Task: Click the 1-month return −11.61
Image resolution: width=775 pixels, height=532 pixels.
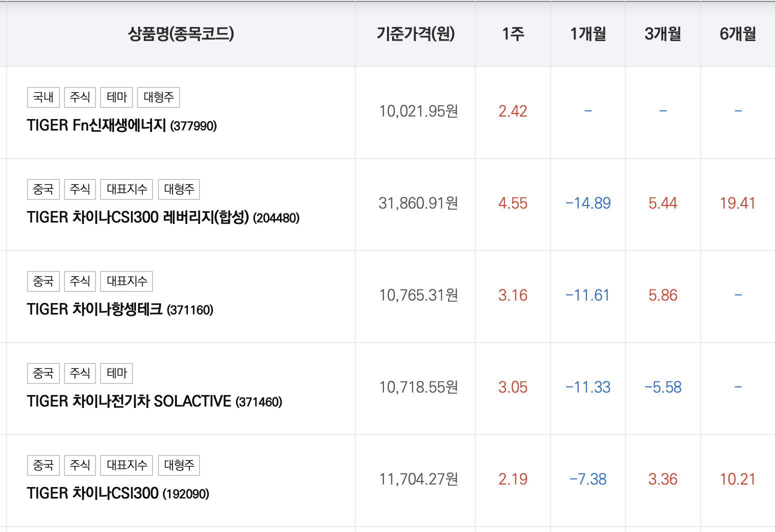Action: click(x=588, y=295)
